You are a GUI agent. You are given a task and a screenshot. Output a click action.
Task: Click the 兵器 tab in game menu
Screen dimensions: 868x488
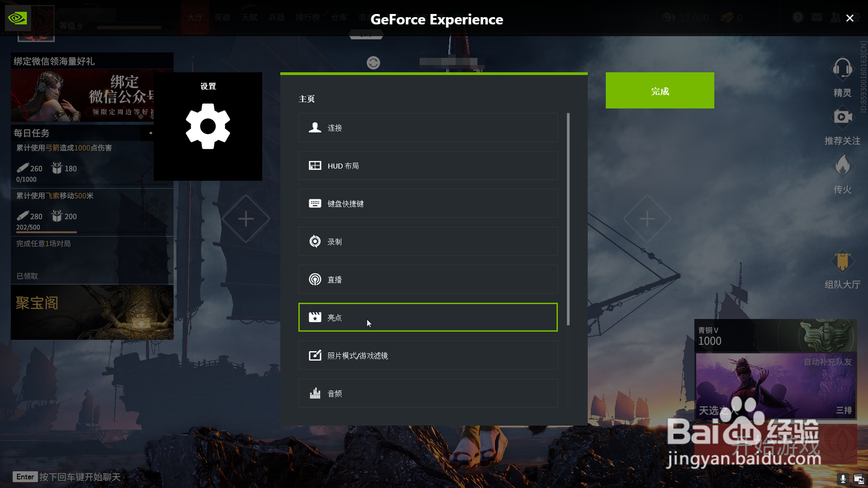276,18
